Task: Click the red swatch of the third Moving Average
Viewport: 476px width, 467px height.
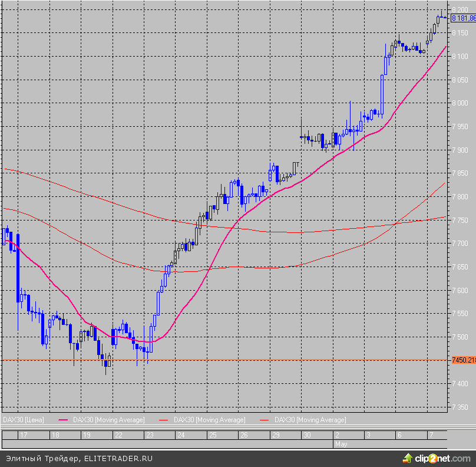Action: click(265, 420)
